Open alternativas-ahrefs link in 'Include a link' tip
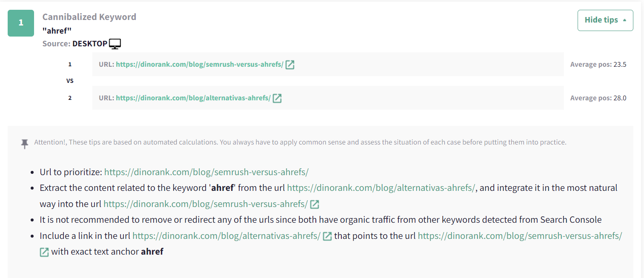This screenshot has width=644, height=278. click(x=226, y=236)
